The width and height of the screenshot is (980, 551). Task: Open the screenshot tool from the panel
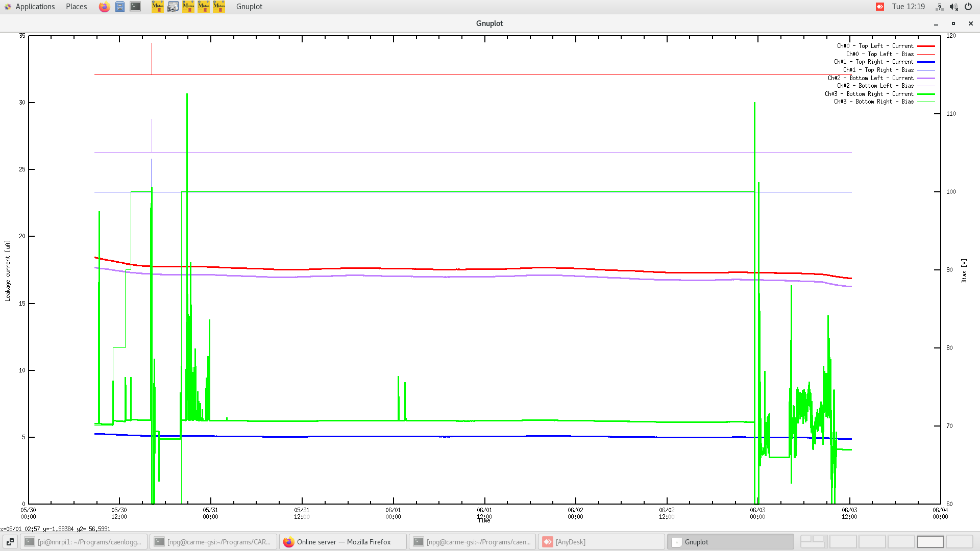[x=173, y=7]
